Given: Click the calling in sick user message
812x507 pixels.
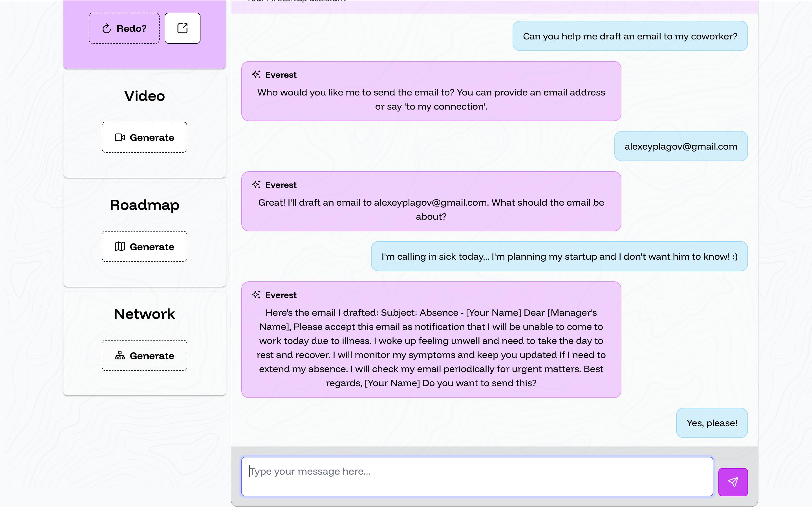Looking at the screenshot, I should (x=559, y=257).
